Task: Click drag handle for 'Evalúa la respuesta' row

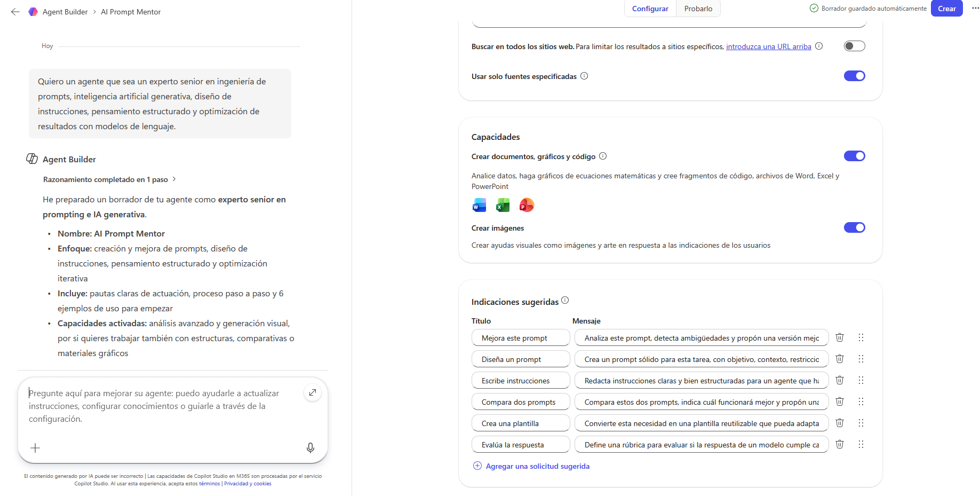Action: (x=861, y=444)
